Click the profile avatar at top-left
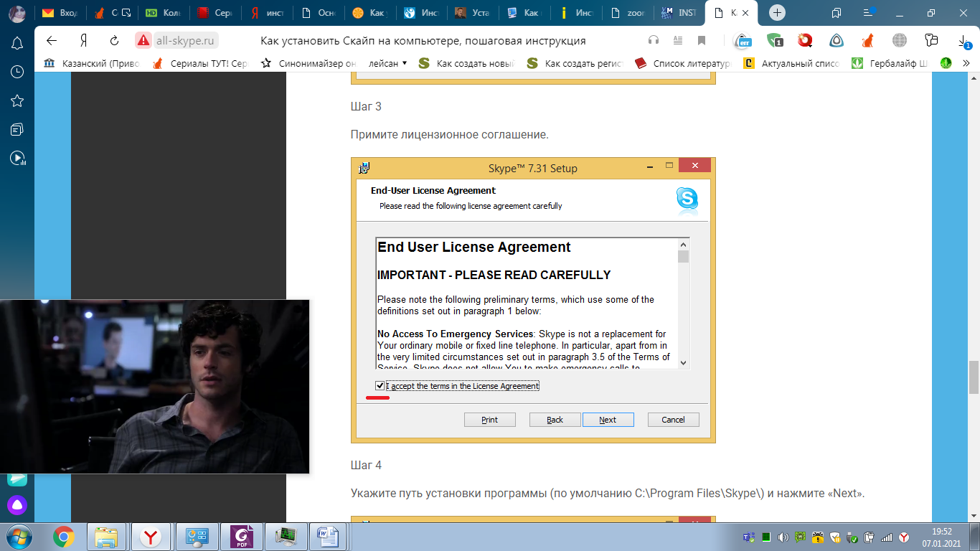The height and width of the screenshot is (551, 980). point(17,13)
